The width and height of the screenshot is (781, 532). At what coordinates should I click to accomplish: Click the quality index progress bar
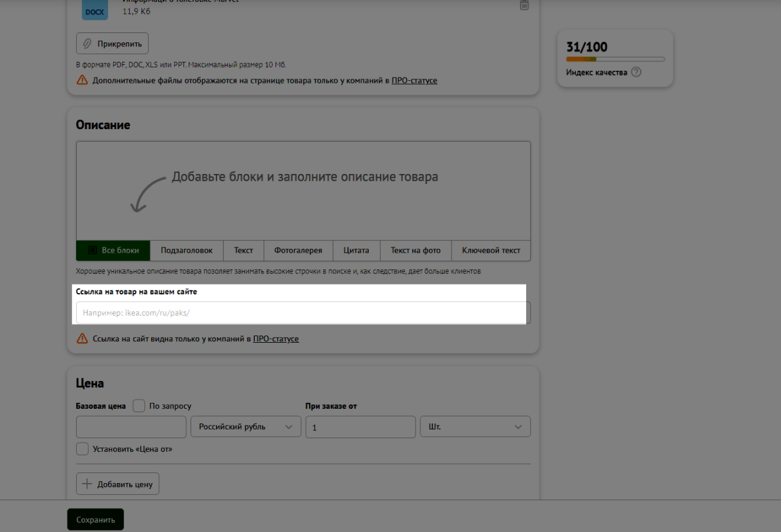coord(615,59)
